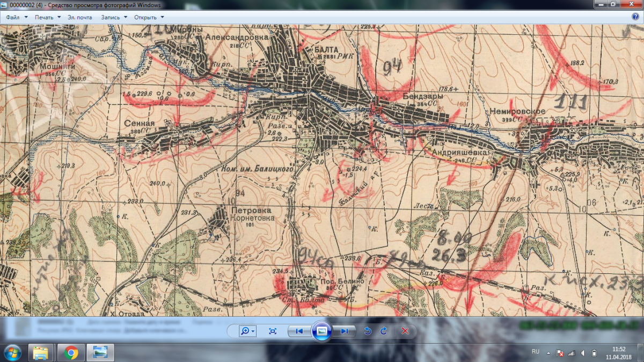Click the Photo Viewer icon in the title bar

5,5
